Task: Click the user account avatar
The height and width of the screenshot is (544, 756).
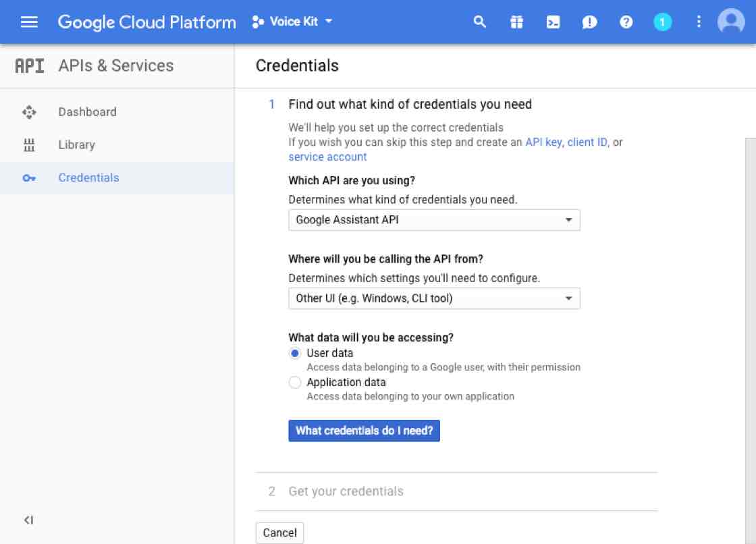Action: click(731, 22)
